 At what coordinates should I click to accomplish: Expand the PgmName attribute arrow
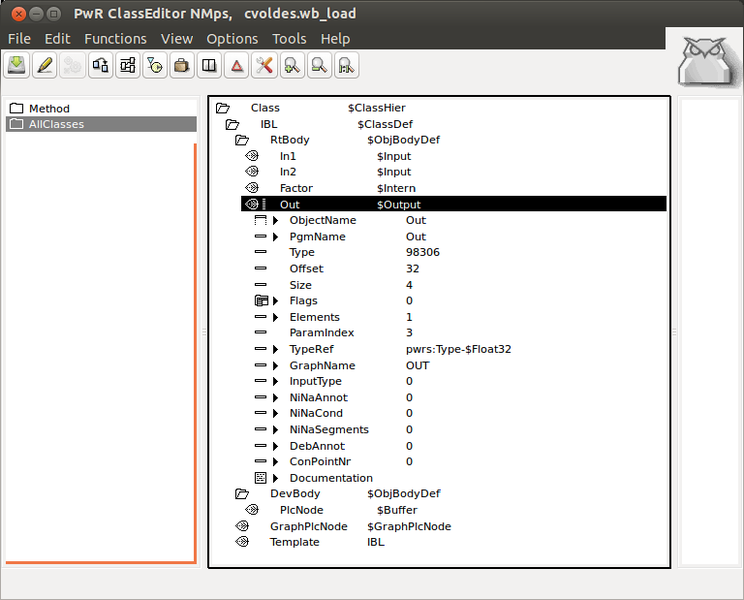coord(276,237)
